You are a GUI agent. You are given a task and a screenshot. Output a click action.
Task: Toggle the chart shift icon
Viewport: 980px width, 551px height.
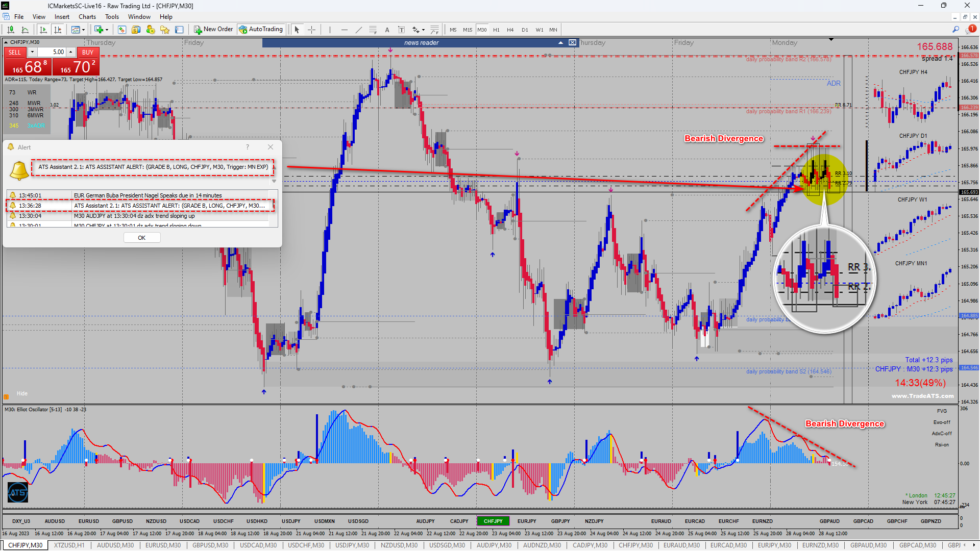58,30
